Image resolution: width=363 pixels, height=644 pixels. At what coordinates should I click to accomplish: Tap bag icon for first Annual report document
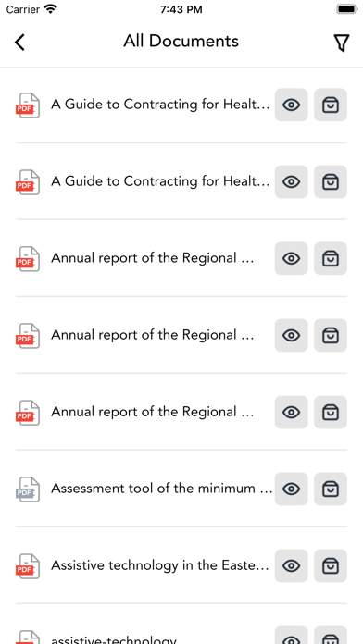point(331,258)
